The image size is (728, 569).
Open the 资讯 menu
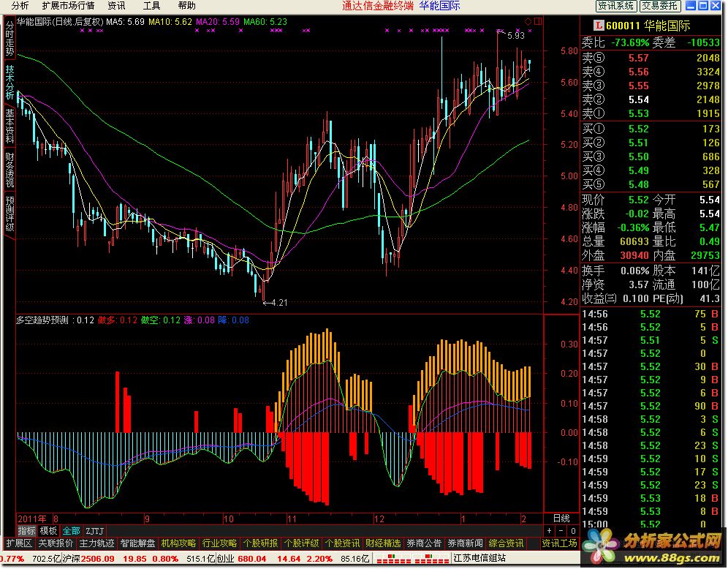(x=116, y=6)
